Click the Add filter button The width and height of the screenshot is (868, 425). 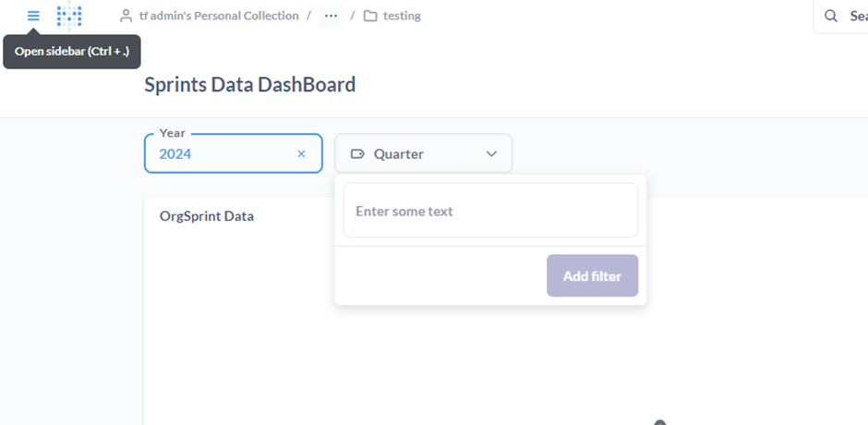(592, 275)
